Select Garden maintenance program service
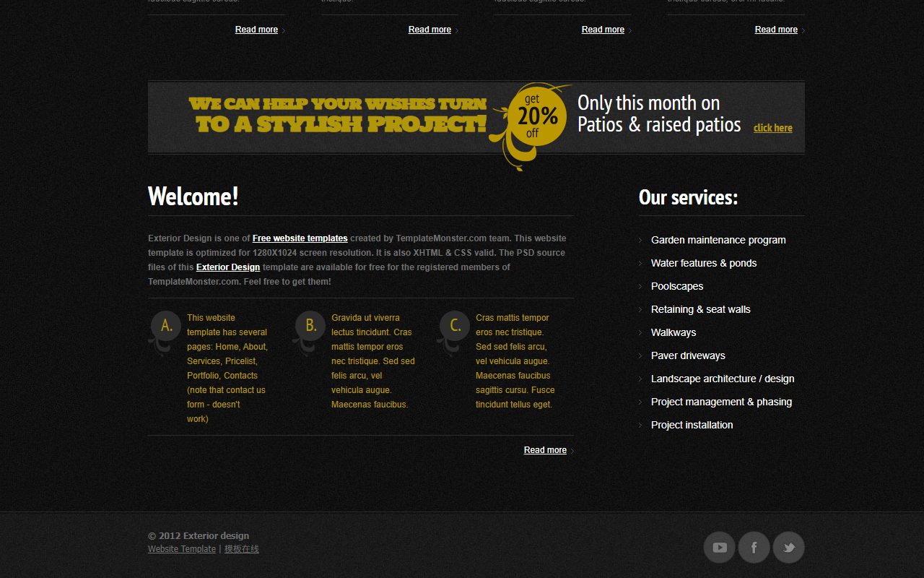 pos(718,240)
